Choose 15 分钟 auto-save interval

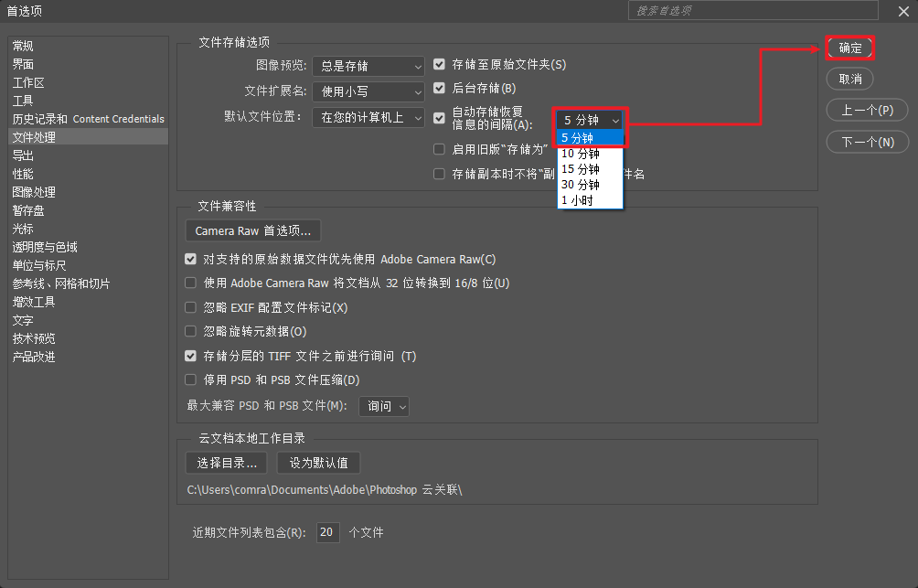click(x=590, y=169)
